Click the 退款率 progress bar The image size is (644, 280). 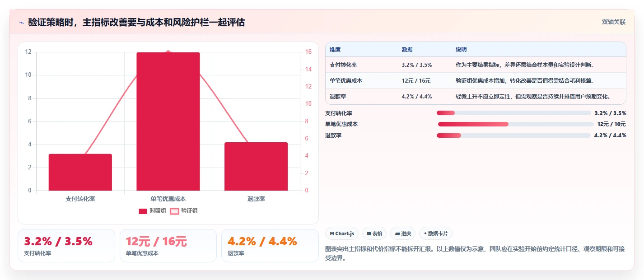513,135
